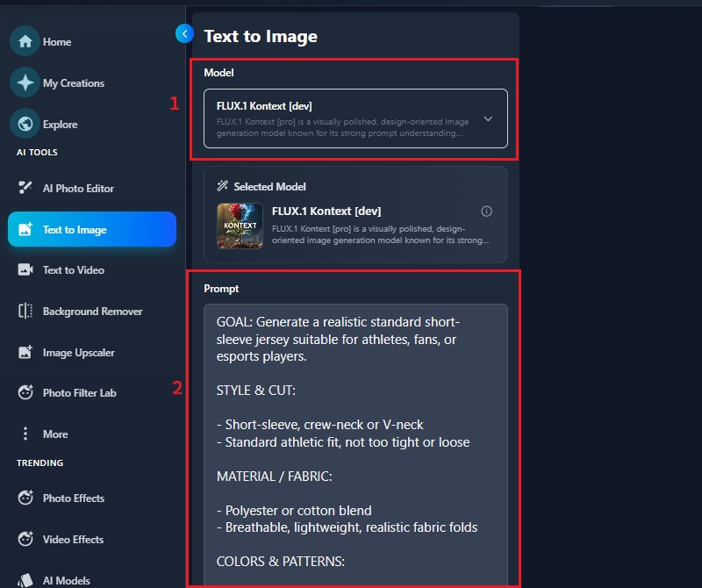This screenshot has height=588, width=702.
Task: Click the AI TOOLS section header
Action: pos(37,152)
